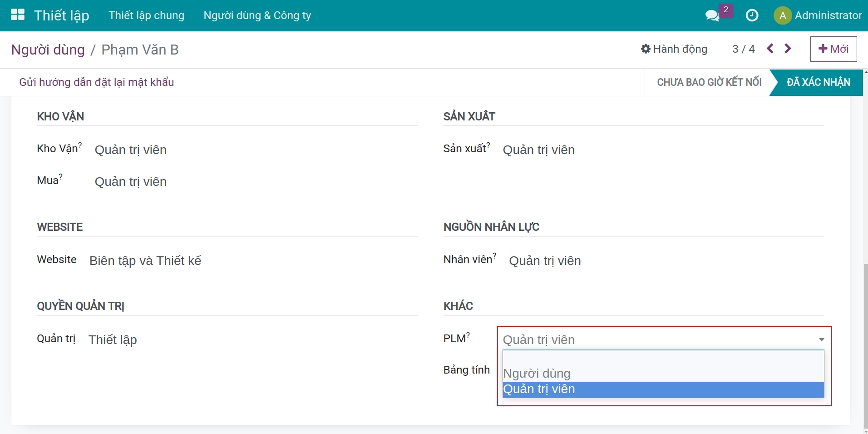Click Quản trị value Thiết lập
Viewport: 868px width, 434px height.
click(x=113, y=340)
